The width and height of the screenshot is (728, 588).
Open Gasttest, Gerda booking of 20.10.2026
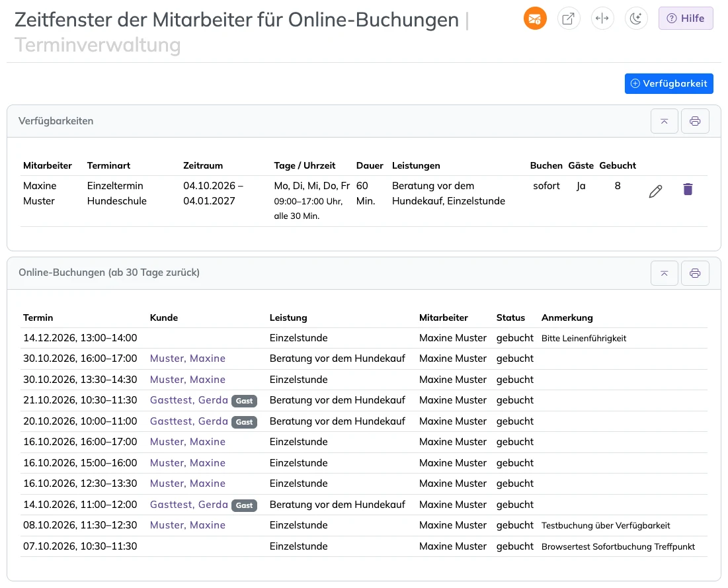[188, 421]
